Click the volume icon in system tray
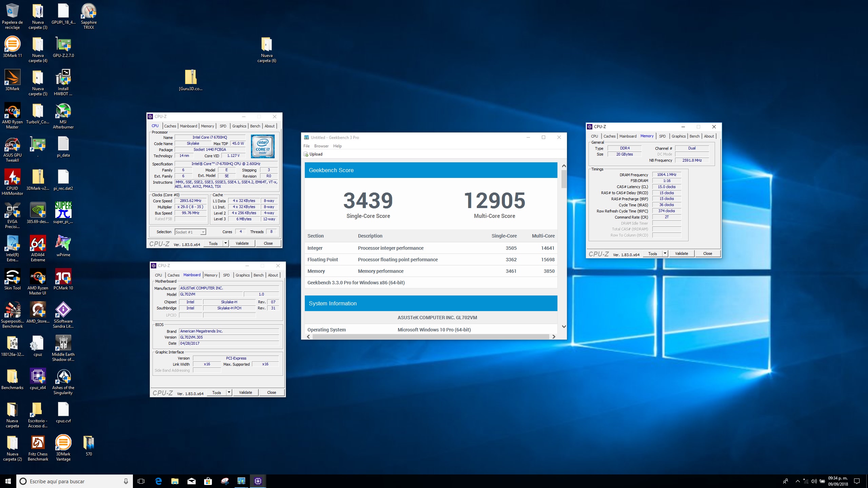 coord(814,481)
